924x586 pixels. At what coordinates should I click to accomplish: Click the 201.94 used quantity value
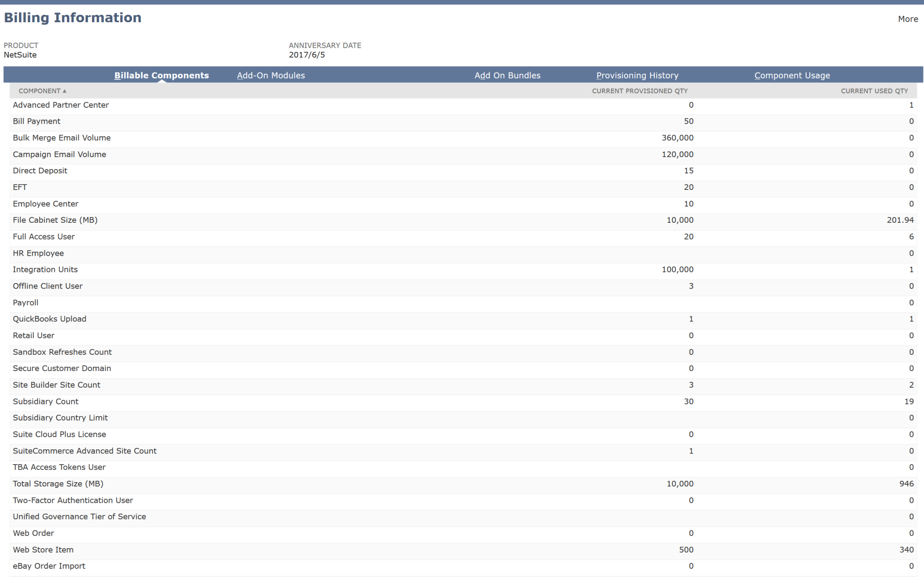coord(900,220)
